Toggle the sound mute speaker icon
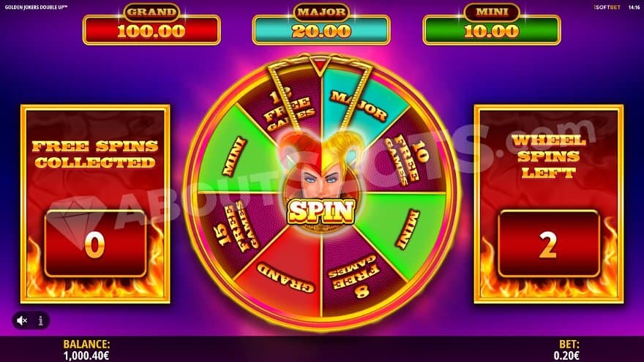 pos(22,320)
